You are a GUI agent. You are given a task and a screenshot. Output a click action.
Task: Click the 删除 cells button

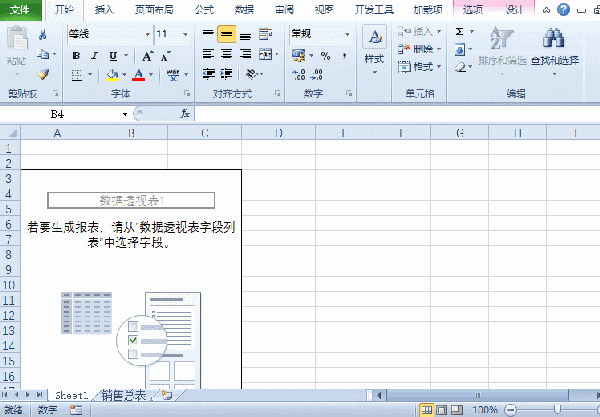(419, 49)
